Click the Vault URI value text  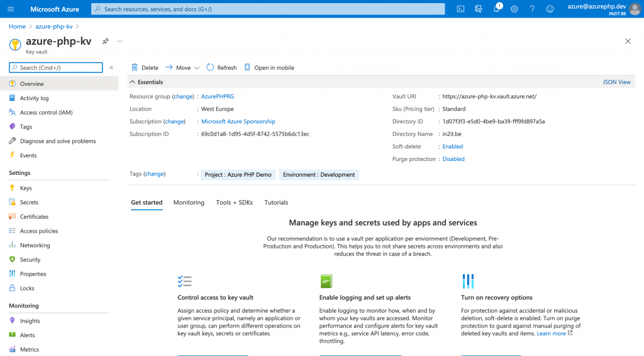click(489, 96)
